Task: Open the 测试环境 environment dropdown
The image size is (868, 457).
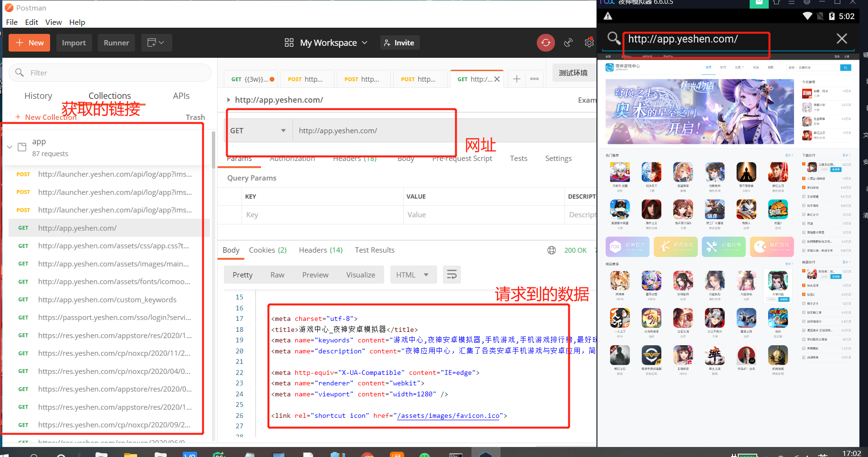Action: tap(573, 73)
